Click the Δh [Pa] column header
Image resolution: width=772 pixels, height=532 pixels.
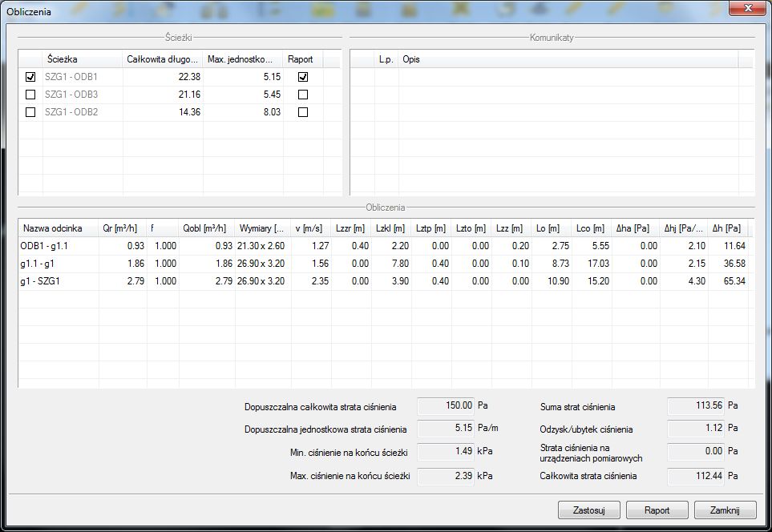pyautogui.click(x=728, y=228)
